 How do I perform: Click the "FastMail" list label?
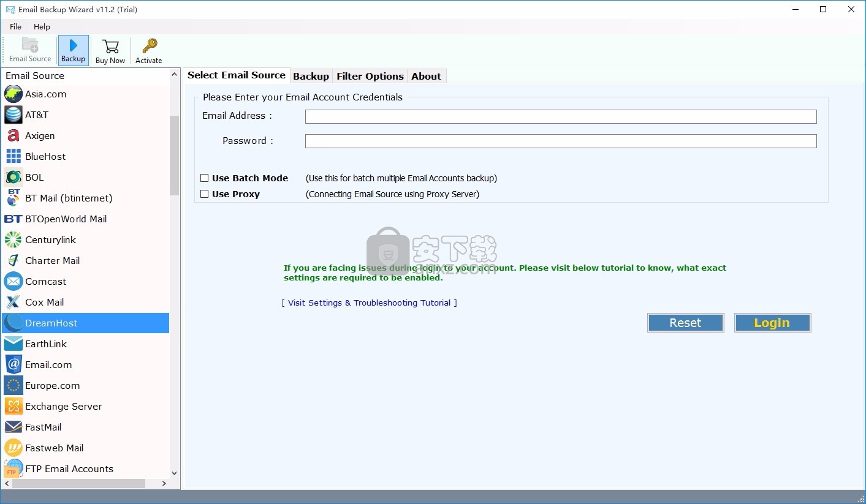[43, 427]
